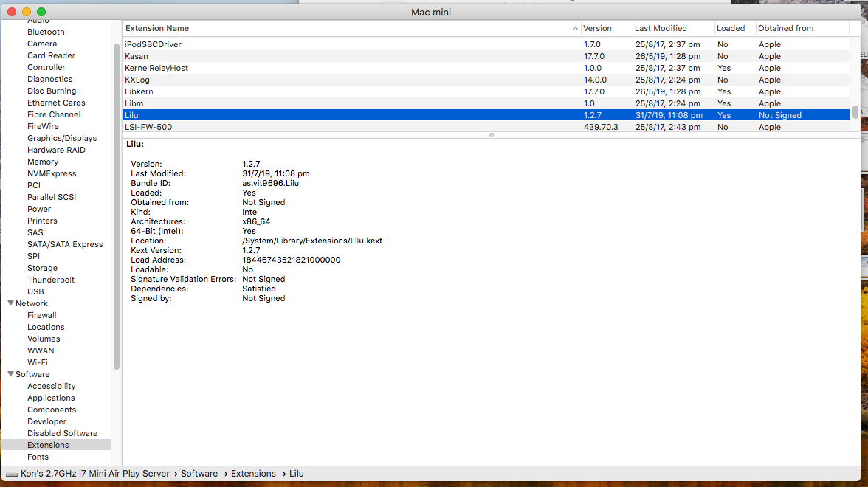This screenshot has width=868, height=487.
Task: Select the LSI-FW-500 extension row
Action: (x=486, y=127)
